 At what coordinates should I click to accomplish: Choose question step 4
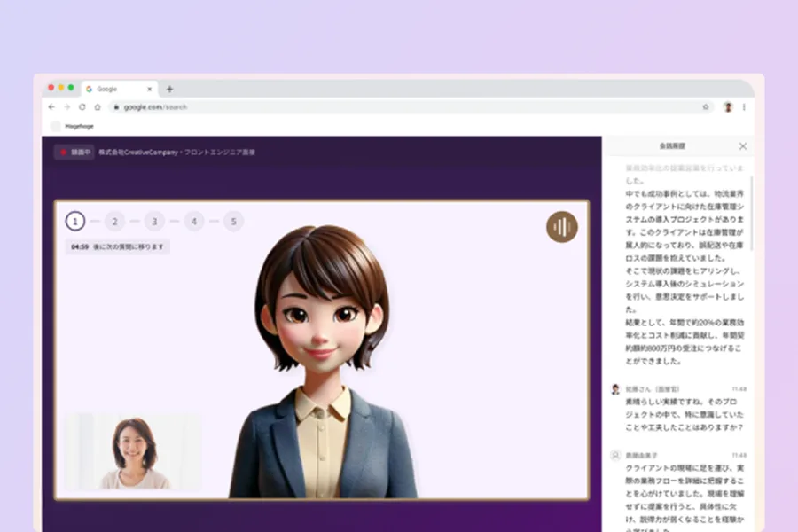(x=194, y=222)
